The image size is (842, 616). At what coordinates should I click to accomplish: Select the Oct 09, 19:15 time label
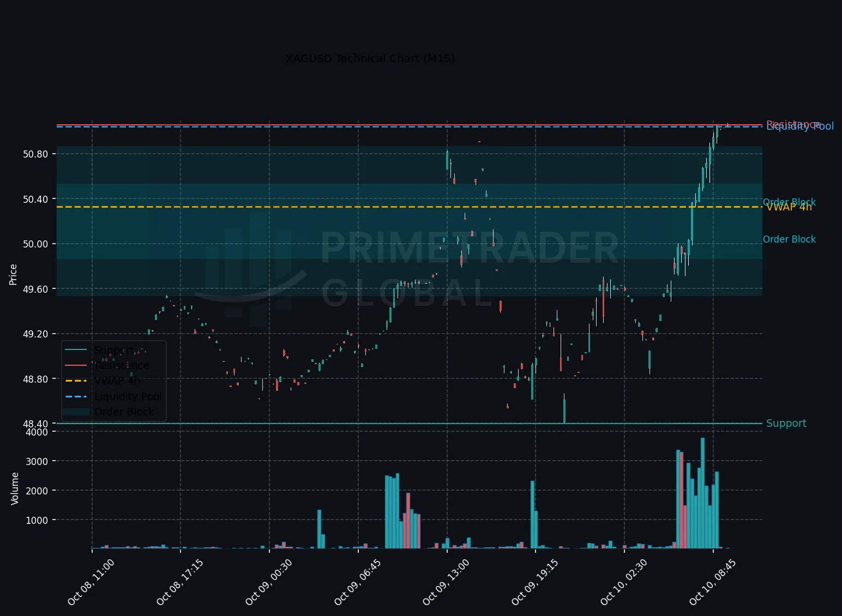click(x=535, y=582)
